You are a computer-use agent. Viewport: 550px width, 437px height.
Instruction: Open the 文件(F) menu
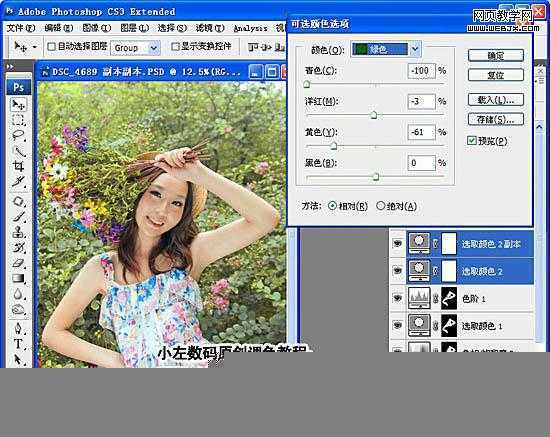pyautogui.click(x=21, y=28)
